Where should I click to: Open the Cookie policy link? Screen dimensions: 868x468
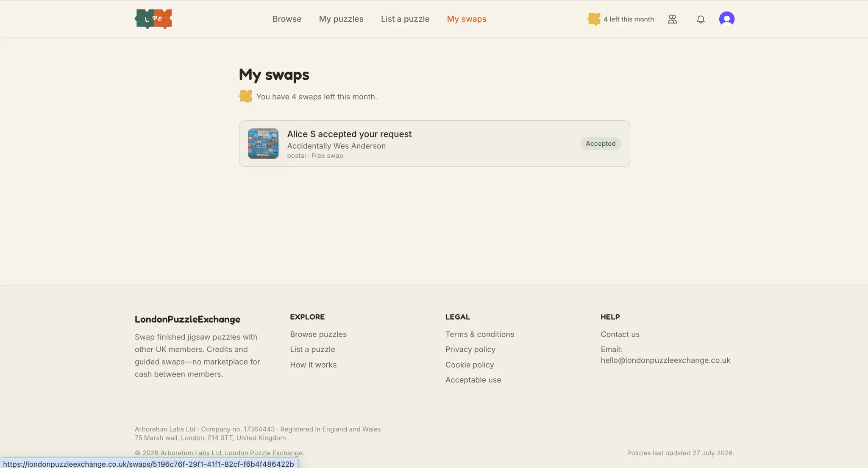click(470, 365)
